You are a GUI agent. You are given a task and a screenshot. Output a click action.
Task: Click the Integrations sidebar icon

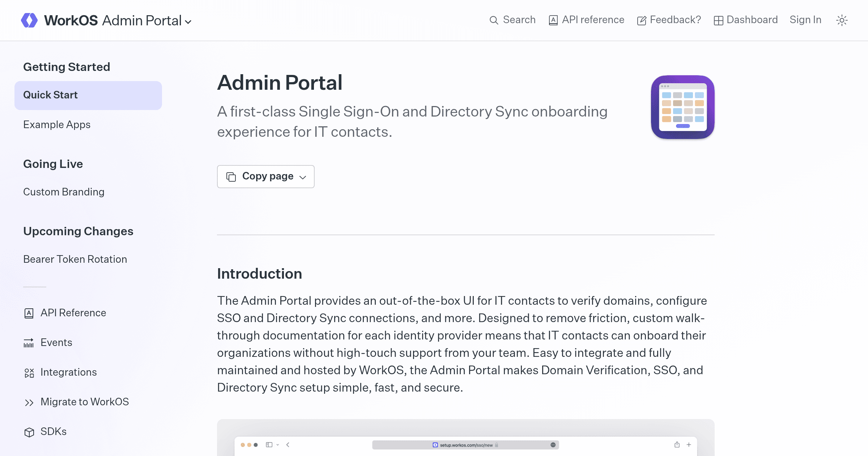(x=29, y=373)
